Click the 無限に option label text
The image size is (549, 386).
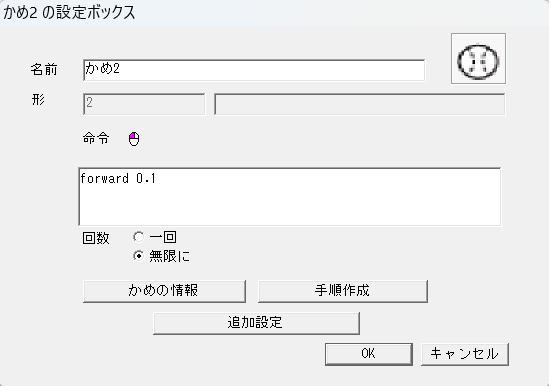pos(169,256)
